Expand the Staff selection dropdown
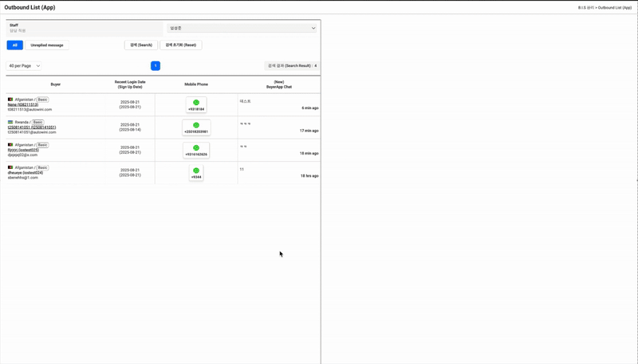Image resolution: width=638 pixels, height=364 pixels. tap(242, 28)
